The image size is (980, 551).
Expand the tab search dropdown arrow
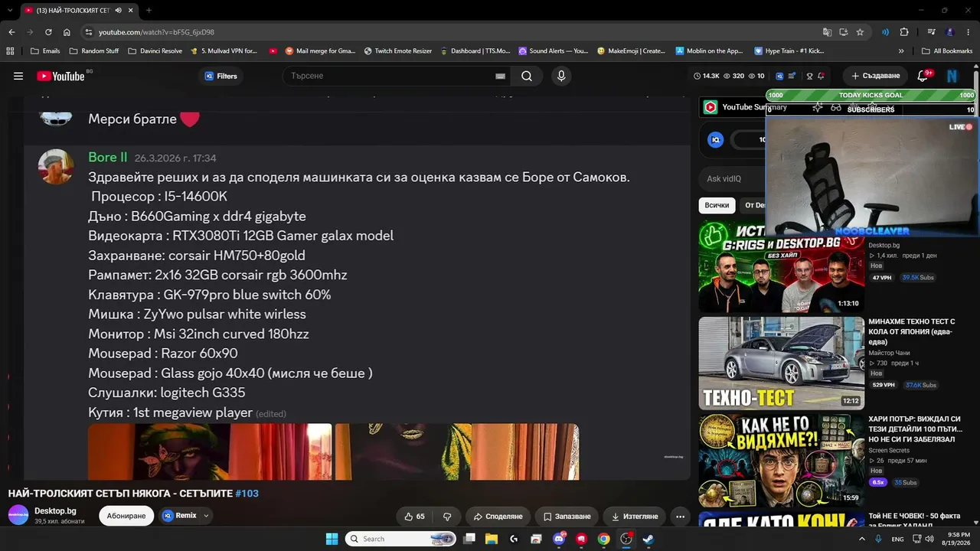click(9, 11)
